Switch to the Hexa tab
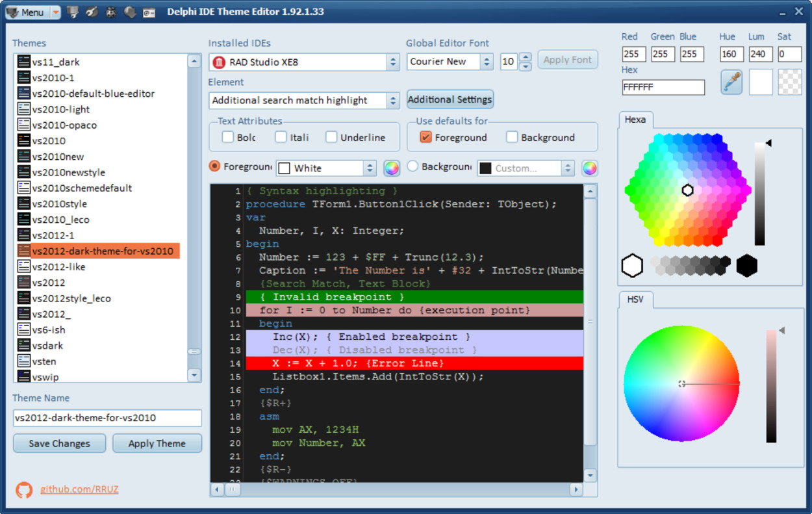The image size is (812, 514). (x=635, y=120)
